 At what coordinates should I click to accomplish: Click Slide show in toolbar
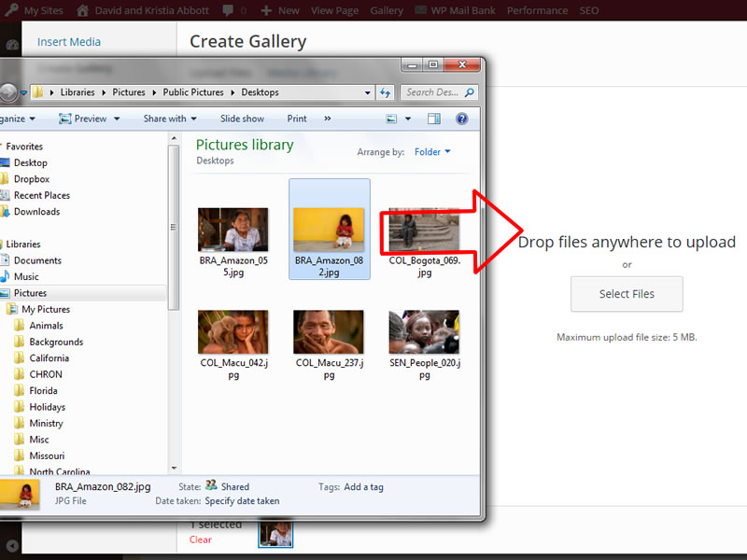tap(242, 119)
